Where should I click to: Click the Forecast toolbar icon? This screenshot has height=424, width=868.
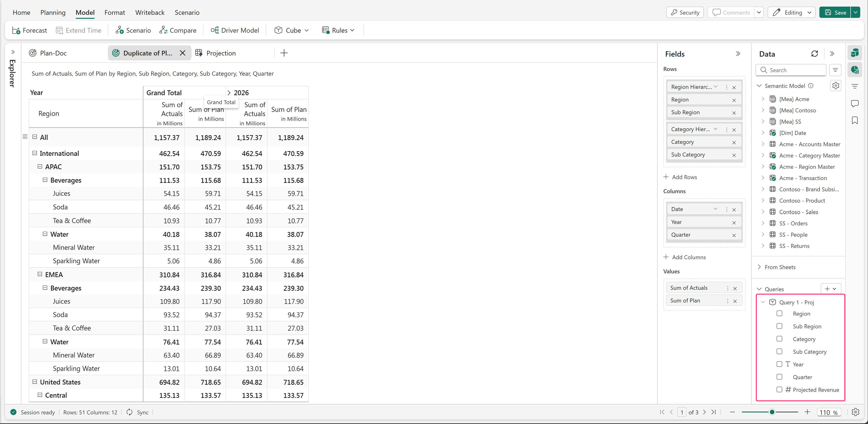pyautogui.click(x=16, y=30)
